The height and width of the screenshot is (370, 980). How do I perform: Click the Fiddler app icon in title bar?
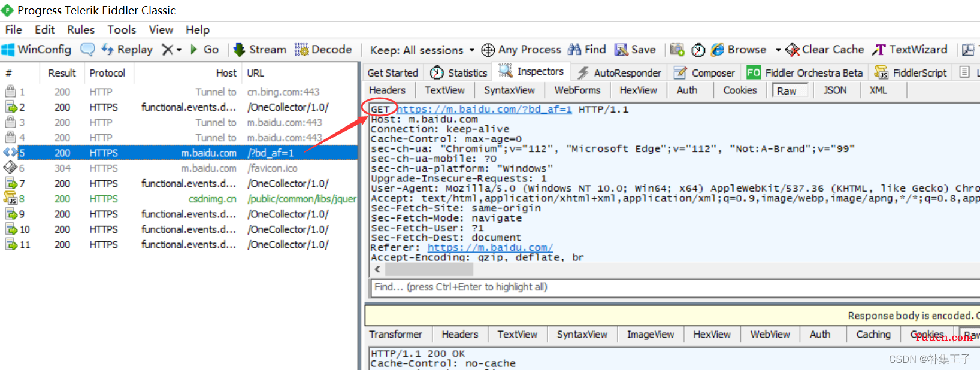click(7, 10)
